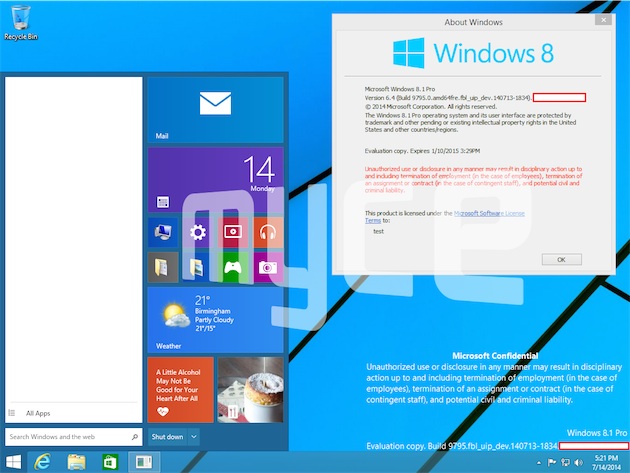Open the blue Pictures folder tile
630x473 pixels.
pos(198,267)
